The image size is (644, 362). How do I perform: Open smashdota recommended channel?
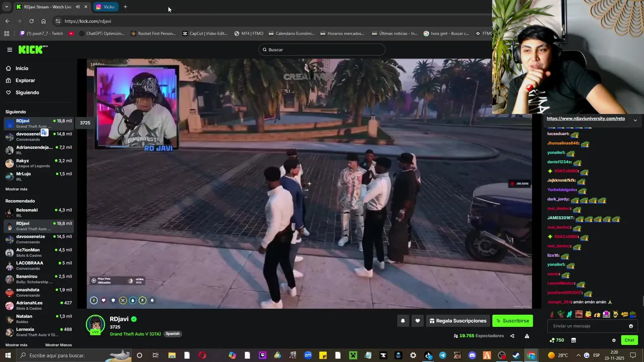point(38,292)
